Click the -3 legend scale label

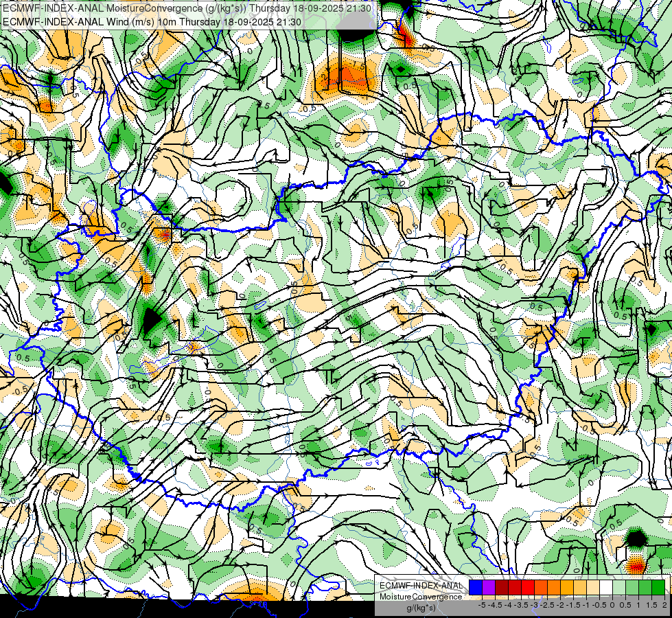pos(534,605)
